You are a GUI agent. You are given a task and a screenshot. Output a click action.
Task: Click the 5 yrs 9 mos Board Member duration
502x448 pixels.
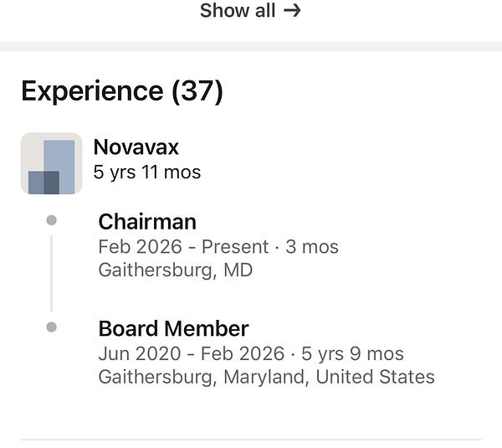click(352, 353)
